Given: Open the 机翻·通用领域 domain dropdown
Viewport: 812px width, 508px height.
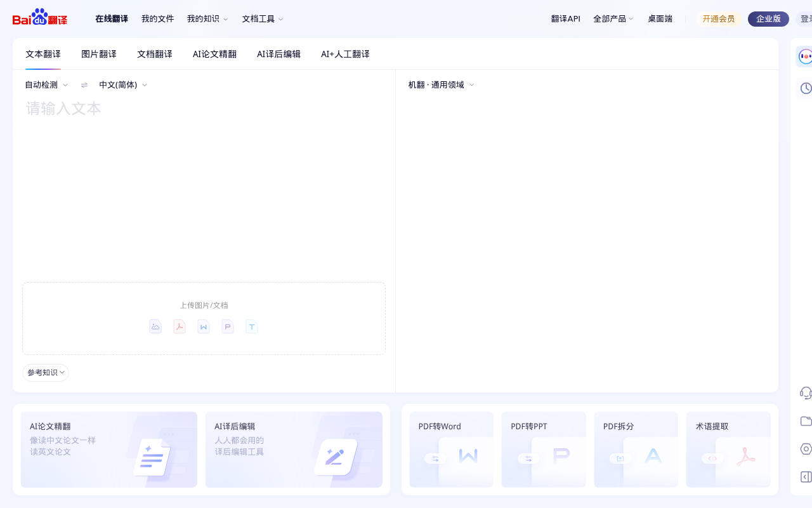Looking at the screenshot, I should [x=440, y=84].
